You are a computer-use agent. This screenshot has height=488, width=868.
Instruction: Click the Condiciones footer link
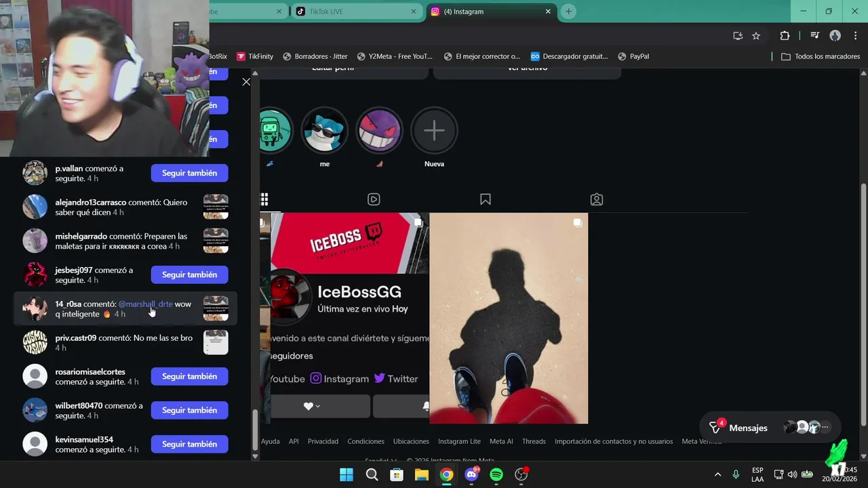[366, 441]
